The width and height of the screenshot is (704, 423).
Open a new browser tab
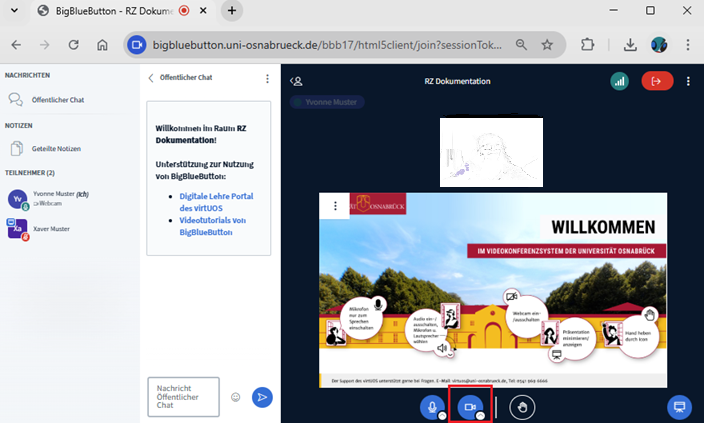pyautogui.click(x=232, y=11)
